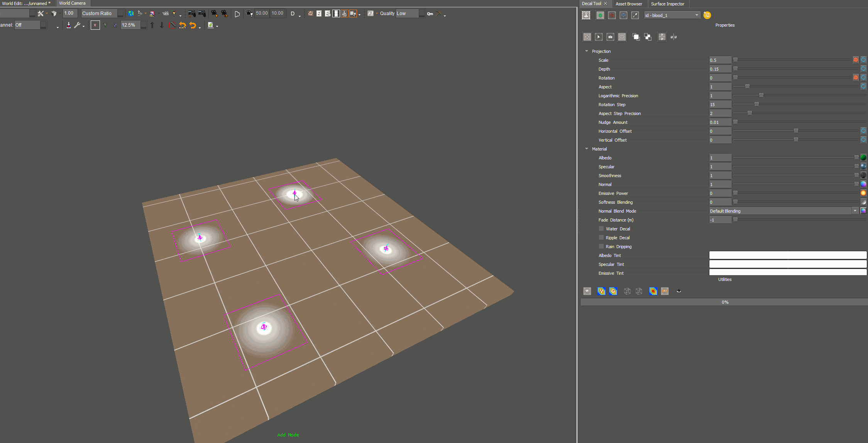The image size is (868, 443).
Task: Click the G layers utility icon
Action: click(x=613, y=291)
